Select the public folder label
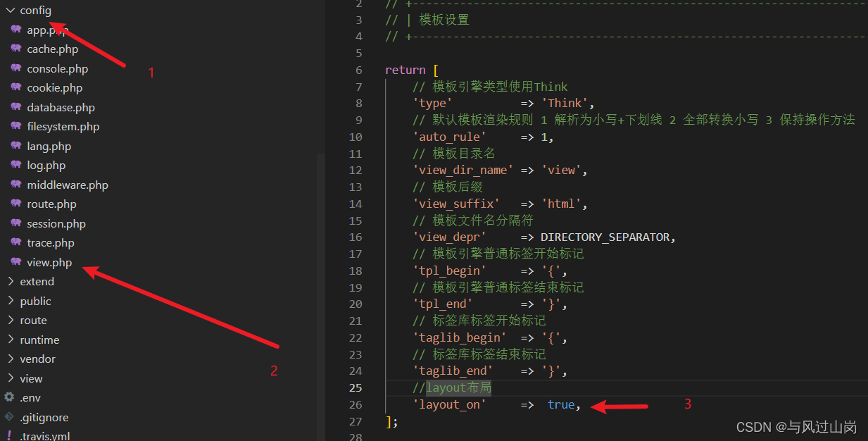The height and width of the screenshot is (441, 868). point(36,301)
